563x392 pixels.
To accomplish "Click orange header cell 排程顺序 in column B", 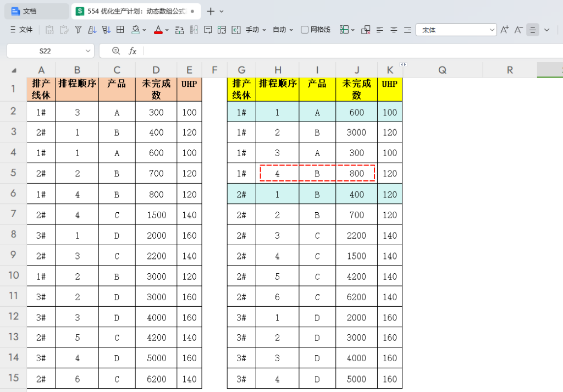I will click(x=77, y=90).
